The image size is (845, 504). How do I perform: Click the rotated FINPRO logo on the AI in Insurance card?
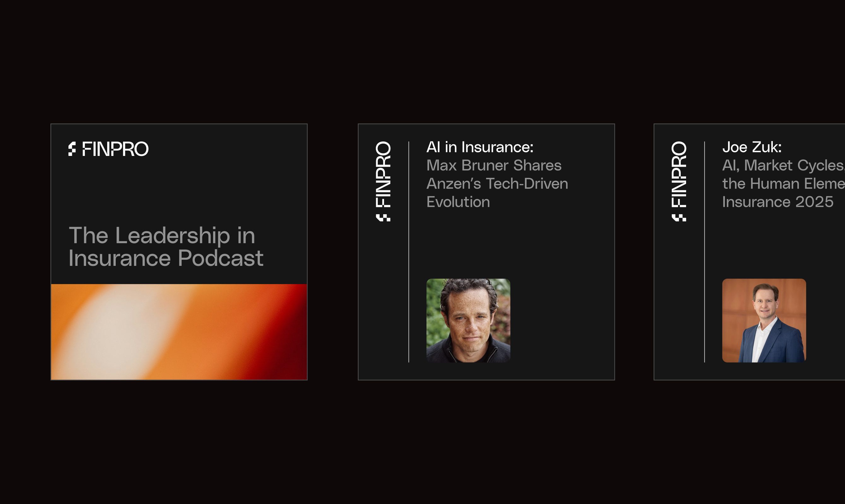[383, 174]
